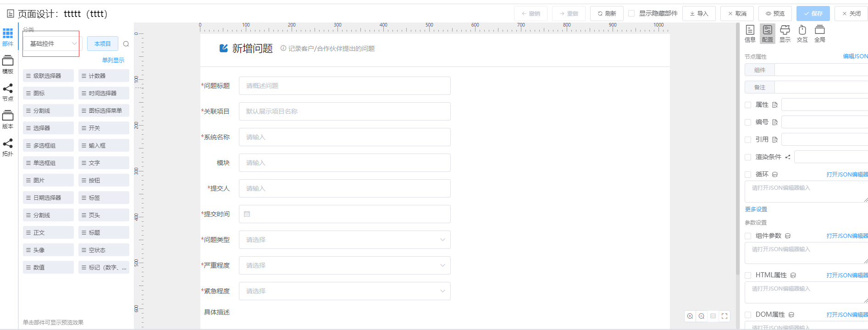Click the 导入 import button
Screen dimensions: 868x330
coord(699,14)
